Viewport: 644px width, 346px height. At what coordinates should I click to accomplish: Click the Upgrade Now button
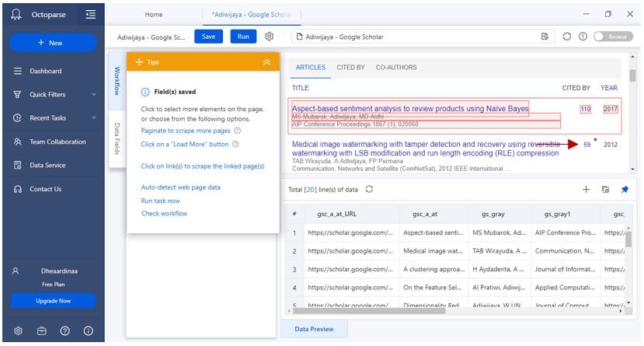coord(53,300)
